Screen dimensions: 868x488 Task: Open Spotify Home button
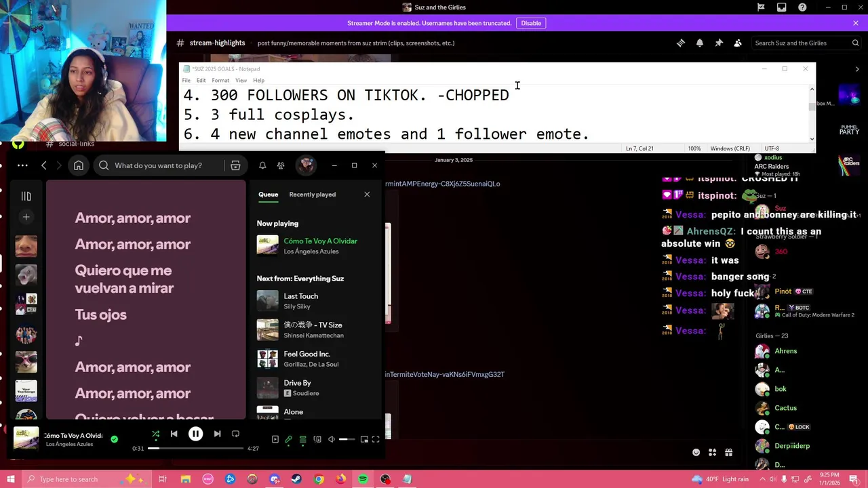pos(79,165)
